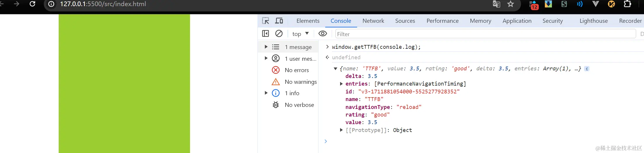Image resolution: width=644 pixels, height=153 pixels.
Task: Reload the page with the refresh icon
Action: pyautogui.click(x=32, y=4)
